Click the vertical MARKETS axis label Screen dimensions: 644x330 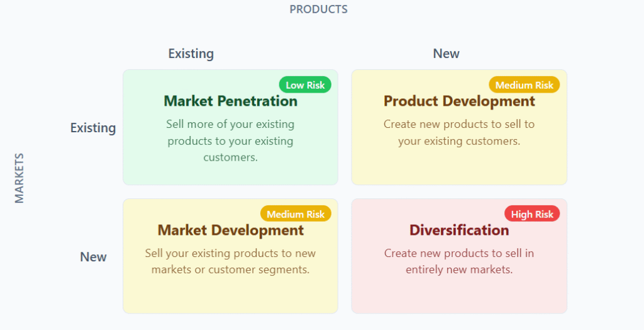[19, 178]
